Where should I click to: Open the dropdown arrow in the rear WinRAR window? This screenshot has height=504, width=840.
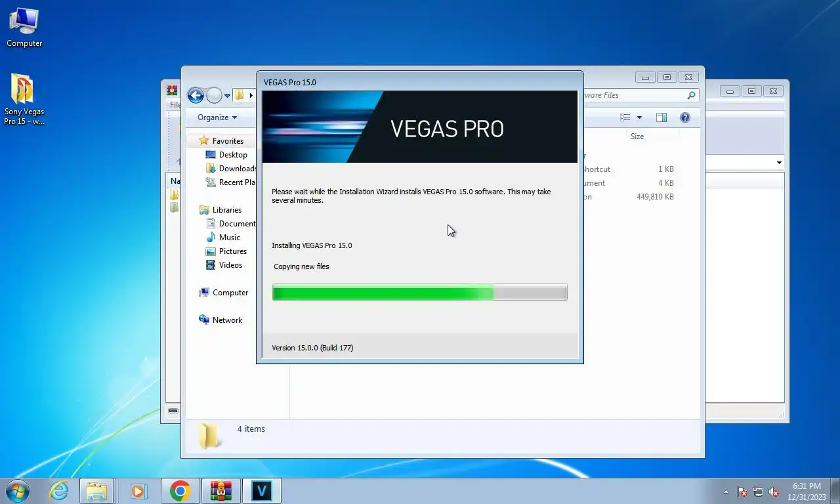pos(779,163)
